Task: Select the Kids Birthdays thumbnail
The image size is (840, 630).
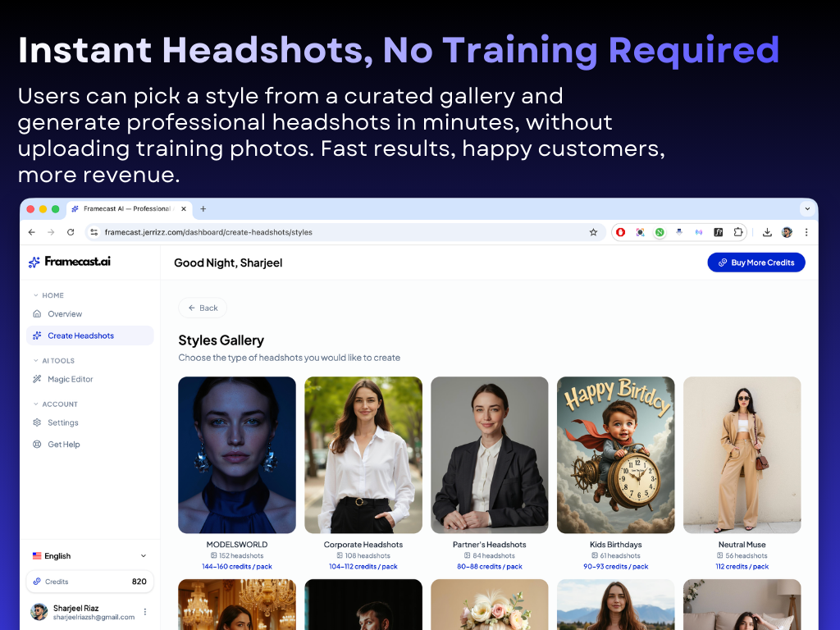Action: pos(615,454)
